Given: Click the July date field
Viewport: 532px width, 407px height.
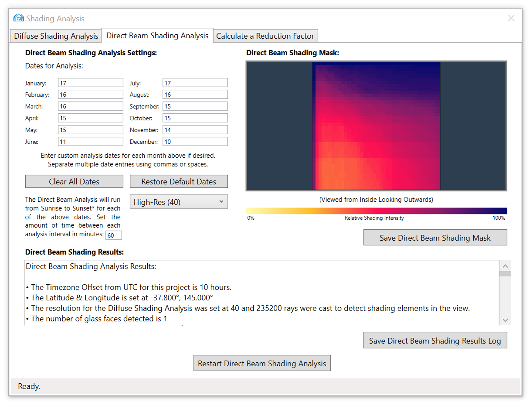Looking at the screenshot, I should [195, 83].
